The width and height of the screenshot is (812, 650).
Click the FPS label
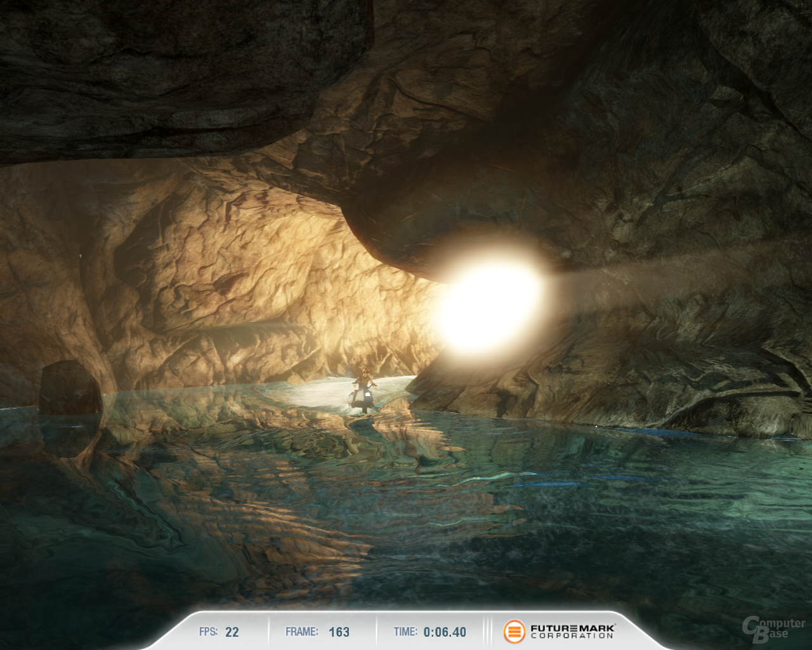pos(208,632)
